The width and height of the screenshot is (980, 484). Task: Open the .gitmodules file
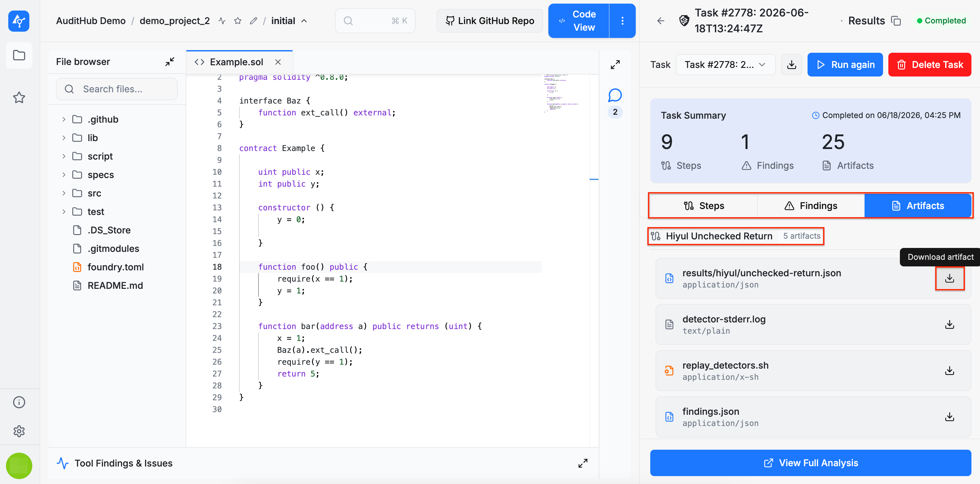[106, 249]
